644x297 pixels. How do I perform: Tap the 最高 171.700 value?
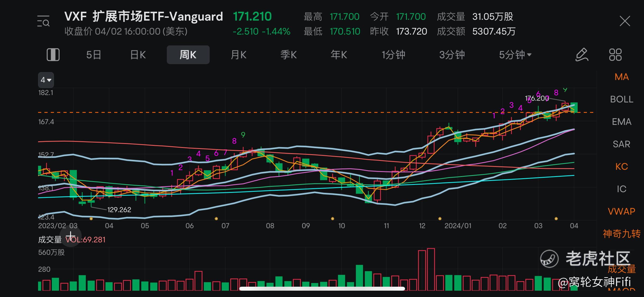click(344, 17)
